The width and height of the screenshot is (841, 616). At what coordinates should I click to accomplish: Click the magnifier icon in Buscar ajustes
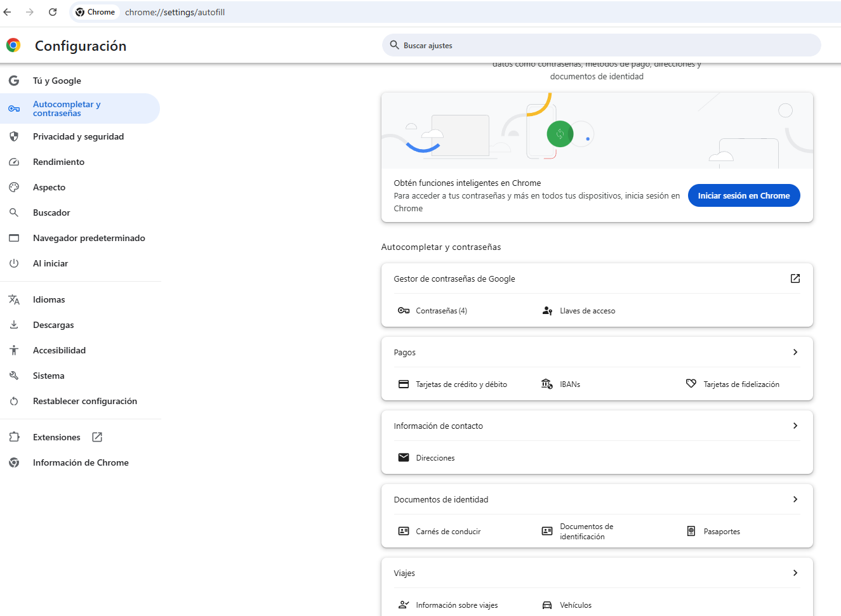[395, 45]
